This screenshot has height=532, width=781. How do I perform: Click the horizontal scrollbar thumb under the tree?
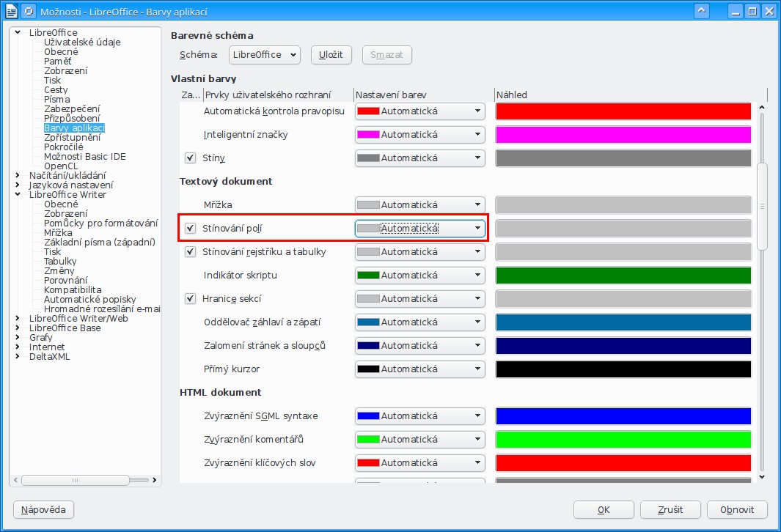76,480
